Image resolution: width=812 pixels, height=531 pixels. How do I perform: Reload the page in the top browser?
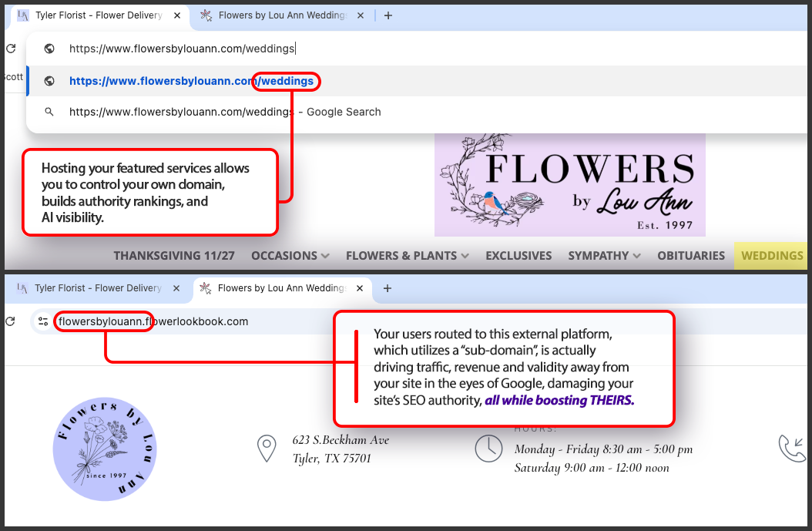coord(11,49)
